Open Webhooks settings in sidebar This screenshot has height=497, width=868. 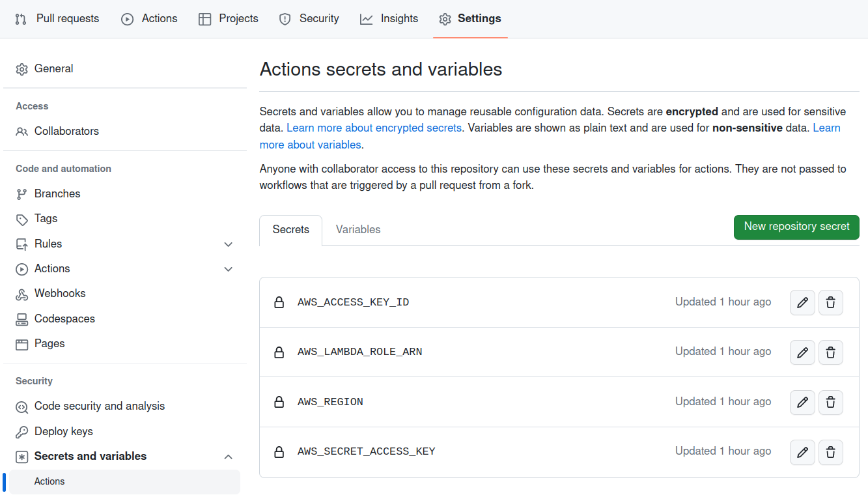[x=60, y=294]
